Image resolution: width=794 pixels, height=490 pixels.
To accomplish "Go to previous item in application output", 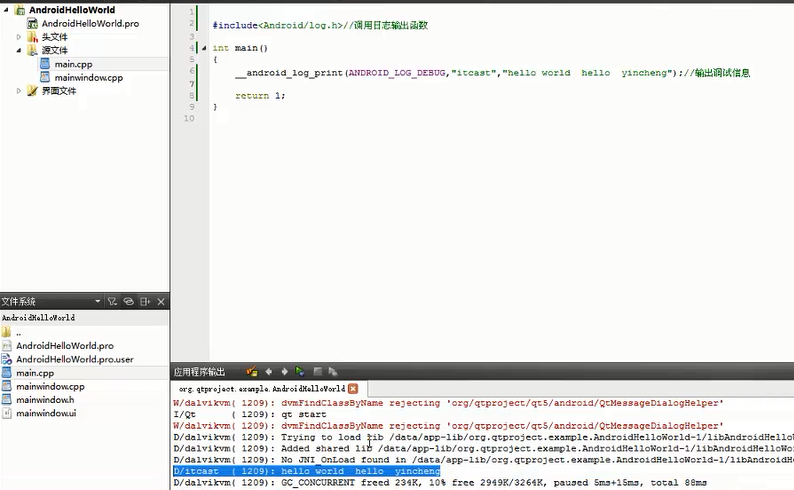I will click(x=268, y=372).
